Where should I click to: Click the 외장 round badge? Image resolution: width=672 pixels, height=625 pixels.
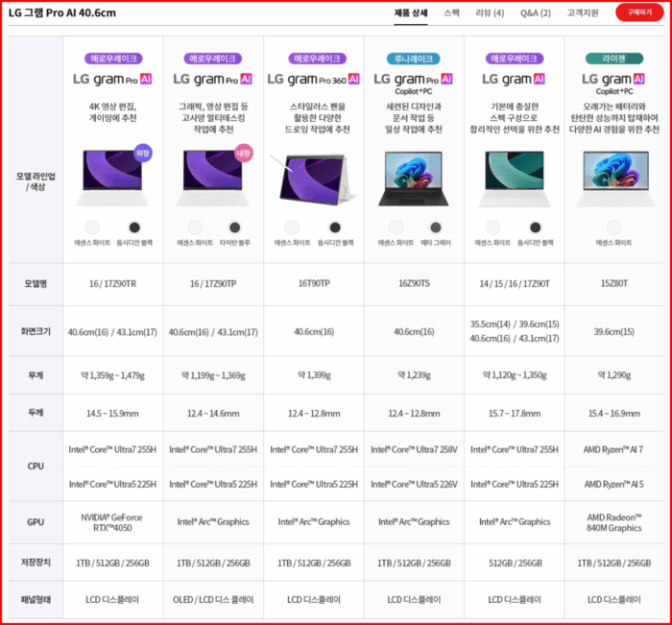143,153
